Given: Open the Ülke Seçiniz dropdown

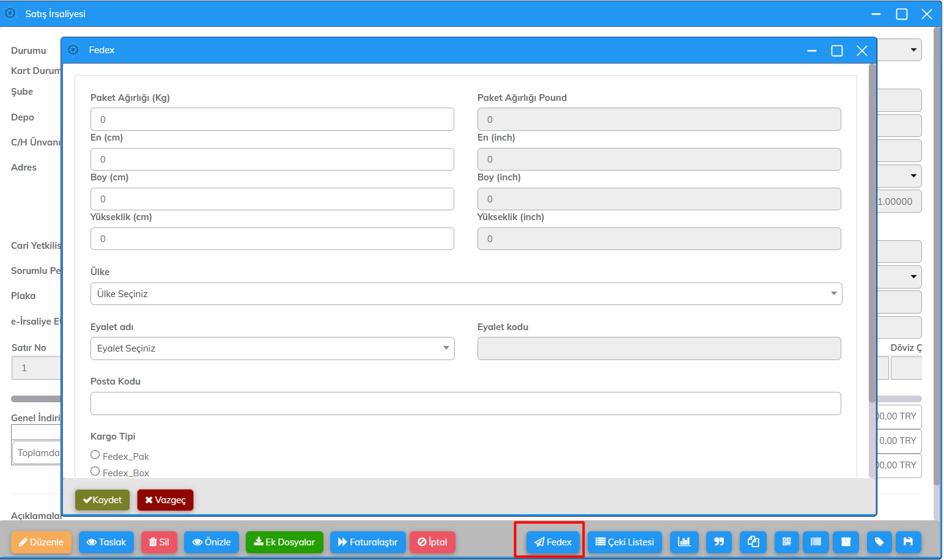Looking at the screenshot, I should click(x=466, y=294).
